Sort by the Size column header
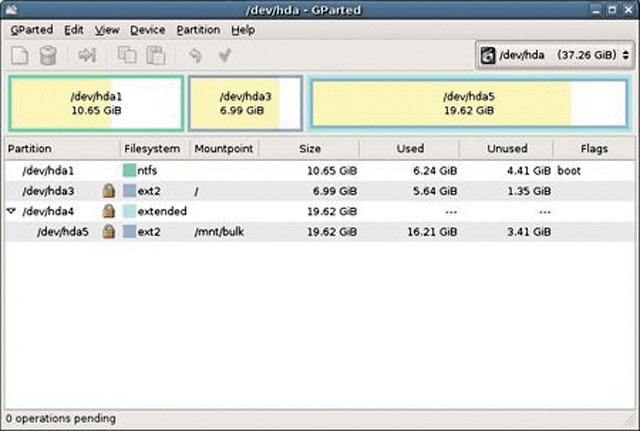The image size is (640, 431). click(309, 149)
